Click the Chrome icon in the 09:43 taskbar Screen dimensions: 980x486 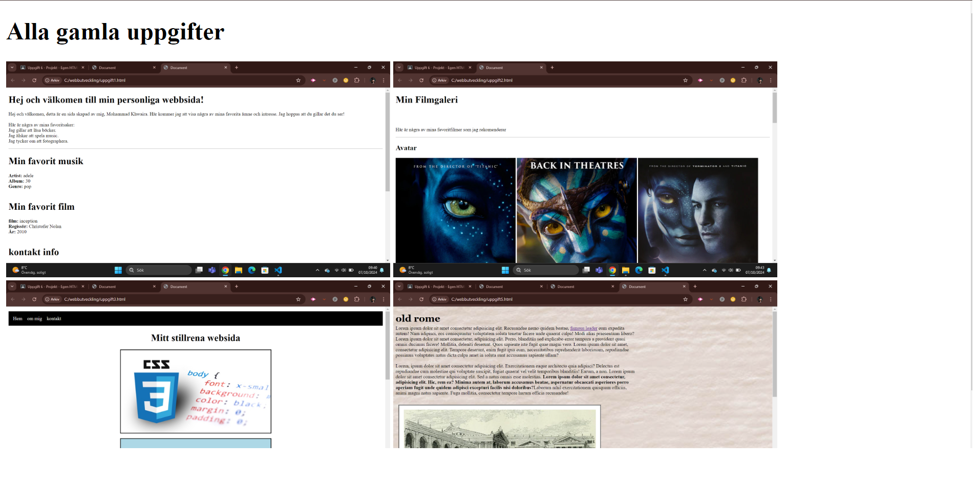point(612,270)
